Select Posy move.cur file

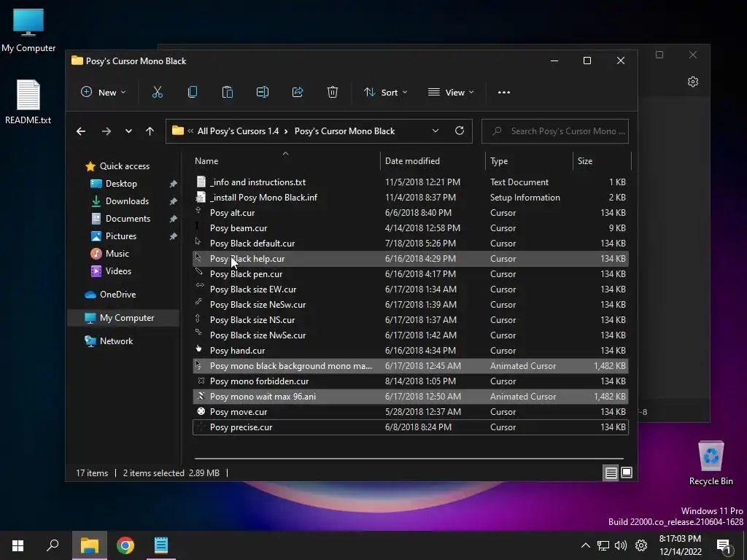click(410, 411)
